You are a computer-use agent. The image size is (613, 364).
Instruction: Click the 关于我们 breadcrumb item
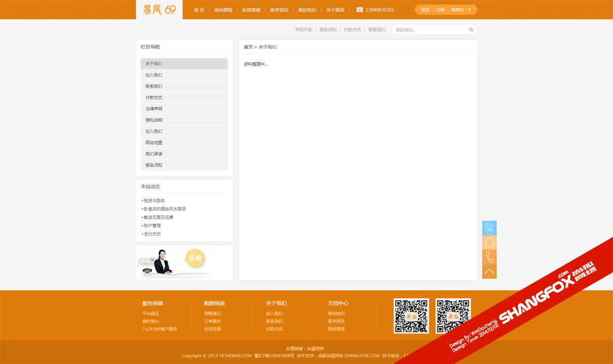(x=267, y=47)
